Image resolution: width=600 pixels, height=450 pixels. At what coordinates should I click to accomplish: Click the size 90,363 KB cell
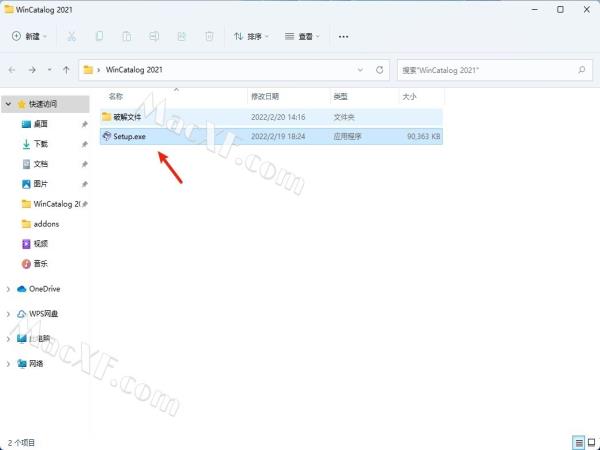(x=423, y=136)
